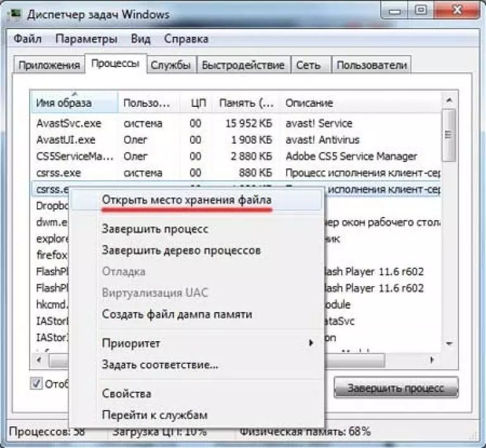Click the 15 952 КБ memory value
The height and width of the screenshot is (448, 486).
tap(249, 123)
